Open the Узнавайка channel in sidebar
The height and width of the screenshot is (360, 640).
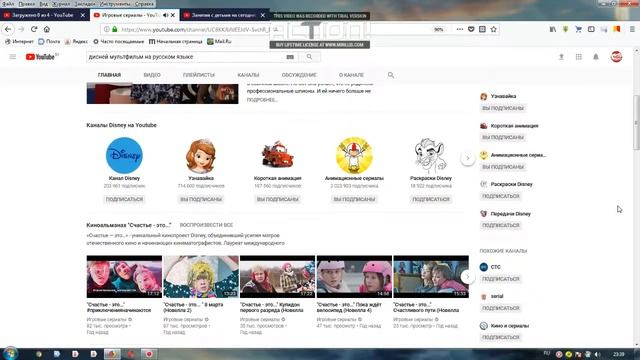[503, 96]
